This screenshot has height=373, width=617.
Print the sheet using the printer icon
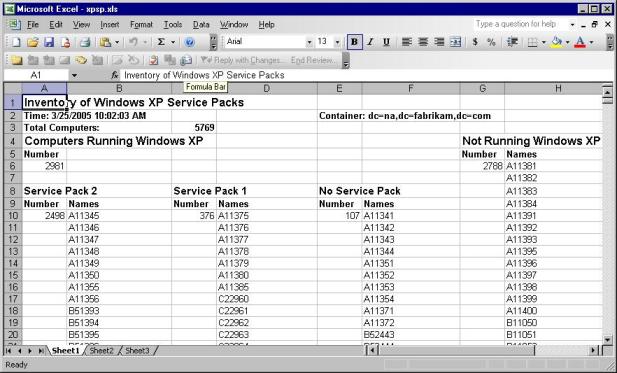pos(85,42)
